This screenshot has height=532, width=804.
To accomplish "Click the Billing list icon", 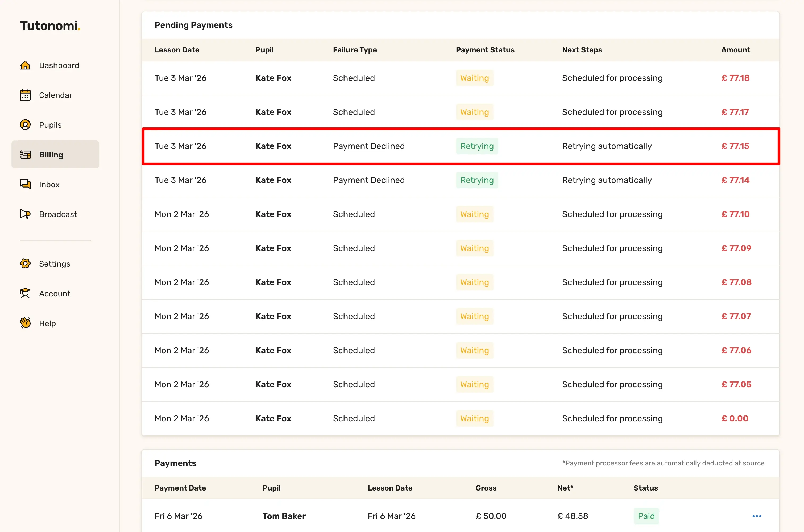I will (25, 155).
